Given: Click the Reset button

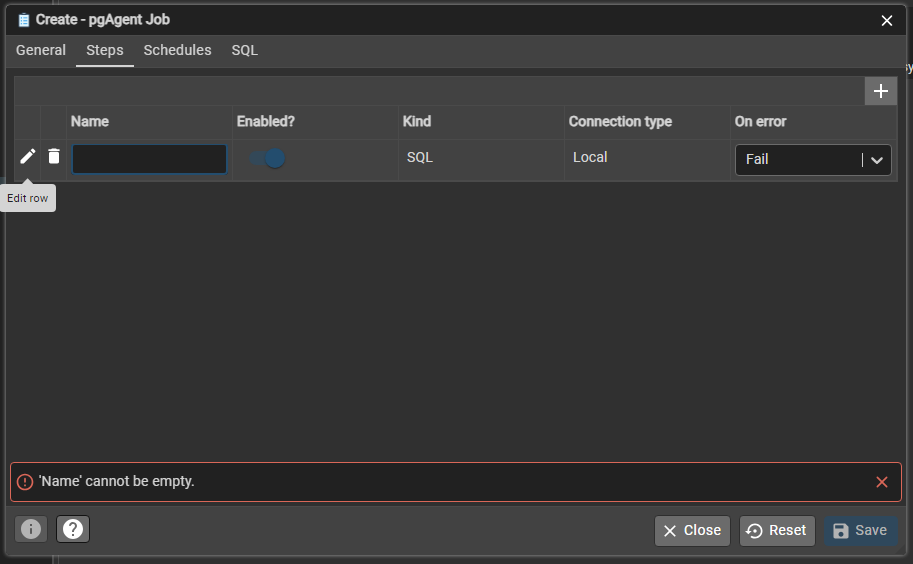Looking at the screenshot, I should click(x=777, y=531).
